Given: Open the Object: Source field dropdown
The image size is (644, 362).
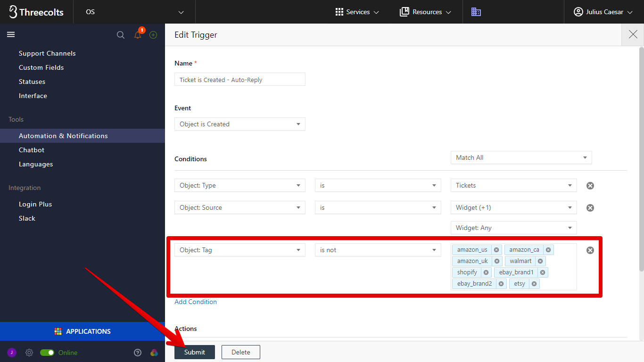Looking at the screenshot, I should (240, 207).
